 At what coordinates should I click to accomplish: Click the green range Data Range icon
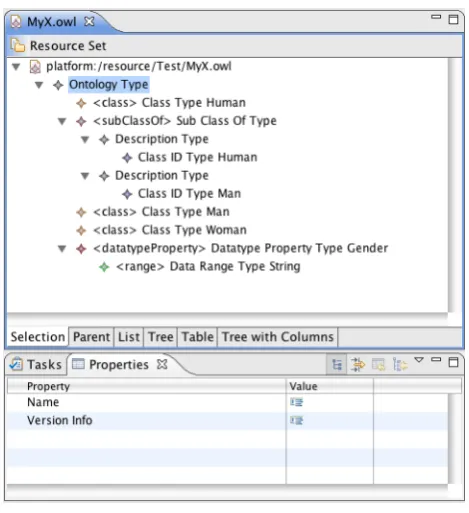click(104, 267)
